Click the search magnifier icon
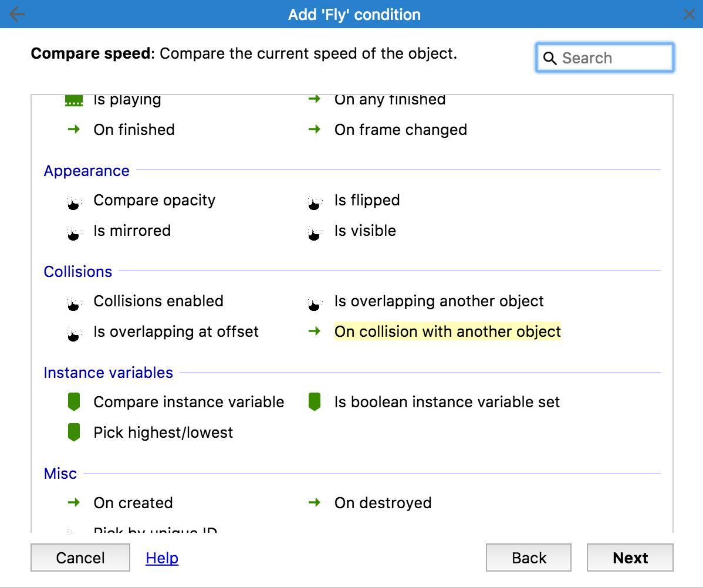703x588 pixels. [x=550, y=58]
